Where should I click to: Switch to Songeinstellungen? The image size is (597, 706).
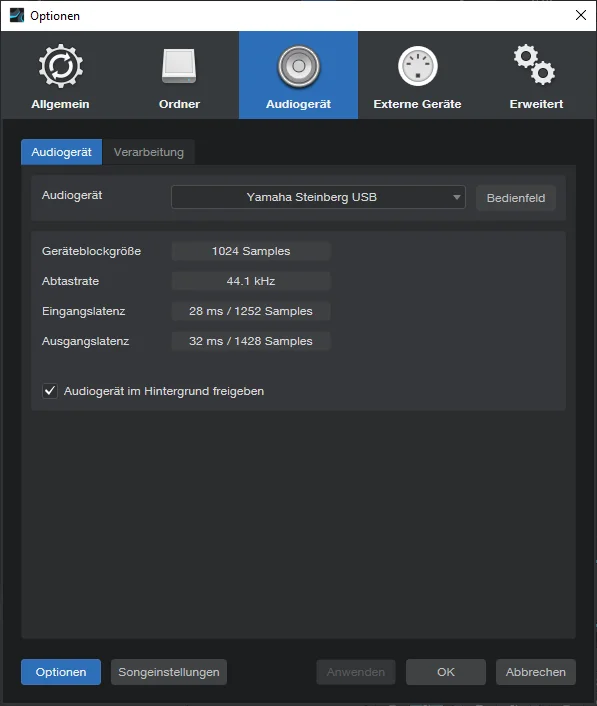tap(169, 672)
